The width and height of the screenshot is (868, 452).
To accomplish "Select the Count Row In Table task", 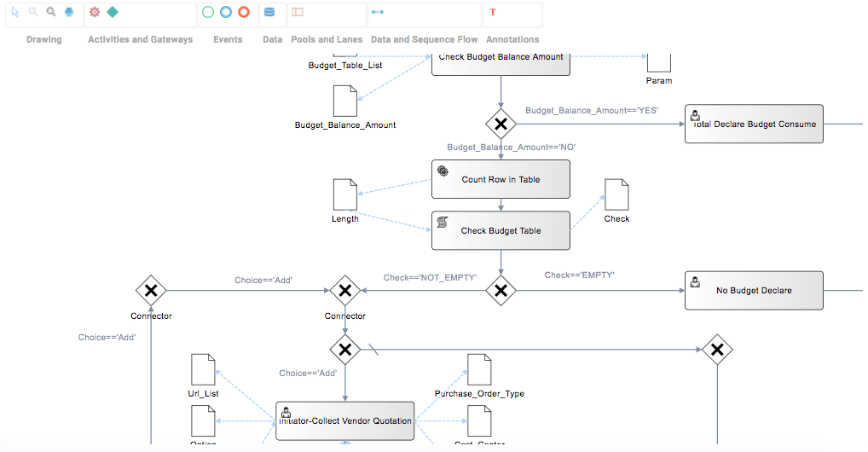I will pyautogui.click(x=501, y=179).
